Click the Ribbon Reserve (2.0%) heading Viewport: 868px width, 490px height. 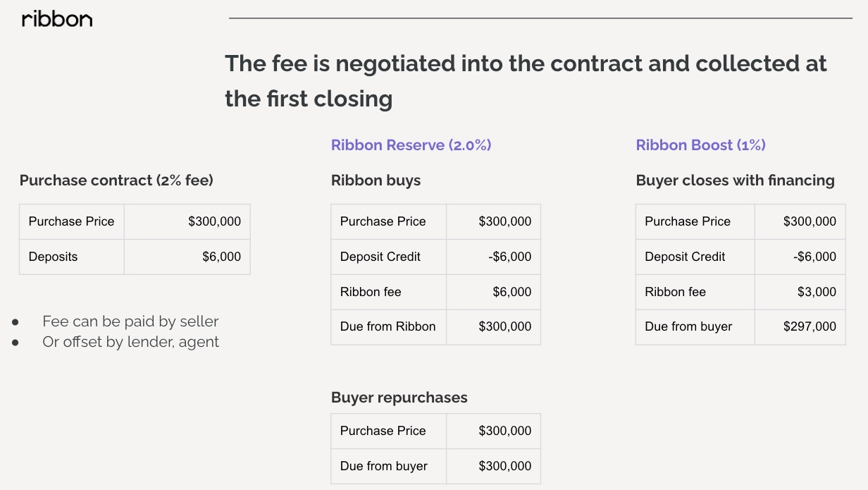[411, 145]
